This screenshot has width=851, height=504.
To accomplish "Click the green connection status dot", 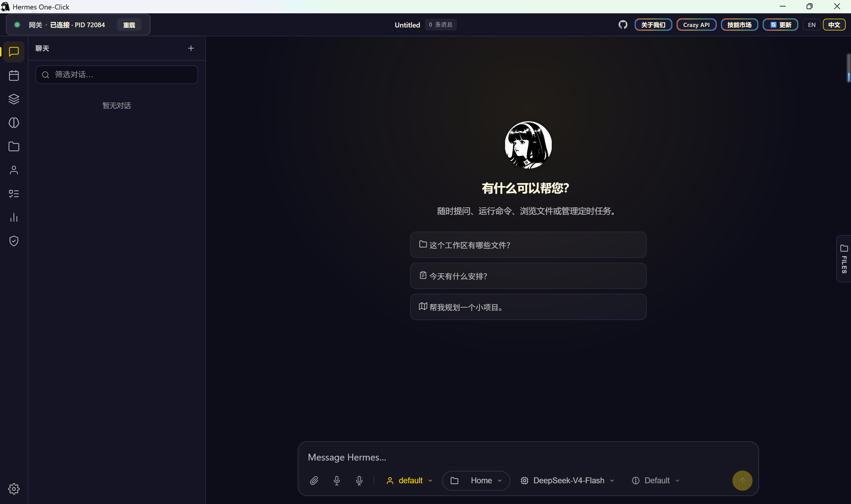I will 17,25.
